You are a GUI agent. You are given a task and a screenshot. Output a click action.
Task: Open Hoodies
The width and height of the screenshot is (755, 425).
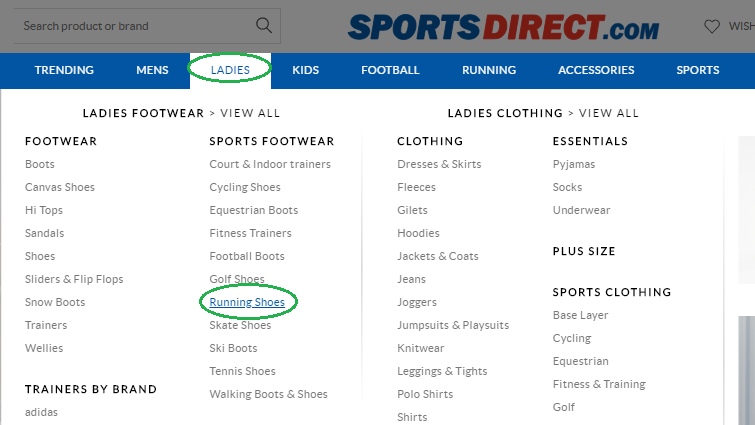click(418, 233)
